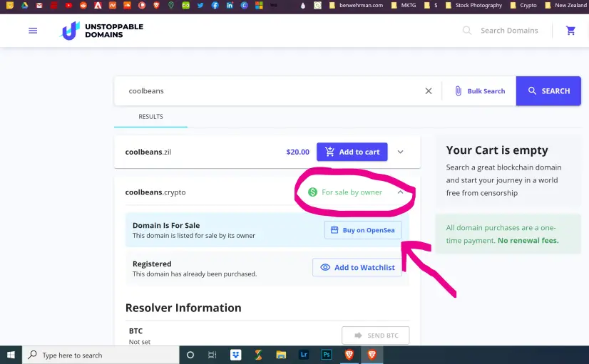Open Gmail bookmark

39,5
